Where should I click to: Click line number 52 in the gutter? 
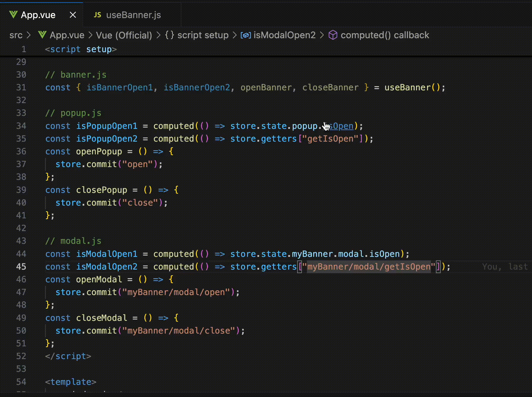(21, 356)
